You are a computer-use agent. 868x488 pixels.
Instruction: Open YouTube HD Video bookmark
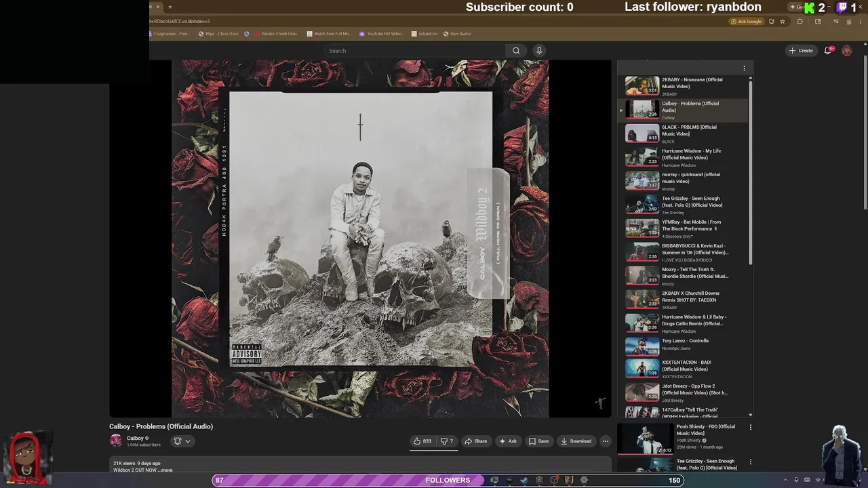coord(381,34)
